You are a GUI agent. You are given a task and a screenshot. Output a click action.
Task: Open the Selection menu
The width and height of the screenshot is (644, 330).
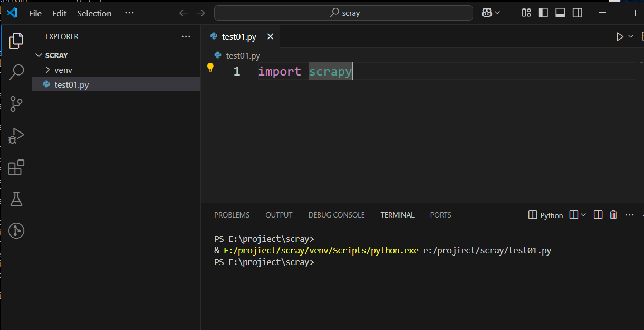pos(94,13)
